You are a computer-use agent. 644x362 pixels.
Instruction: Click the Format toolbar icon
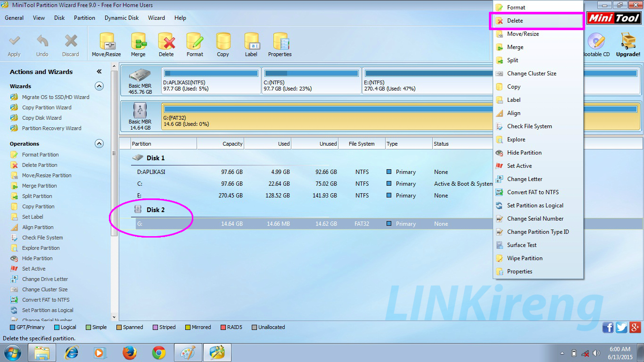point(195,41)
